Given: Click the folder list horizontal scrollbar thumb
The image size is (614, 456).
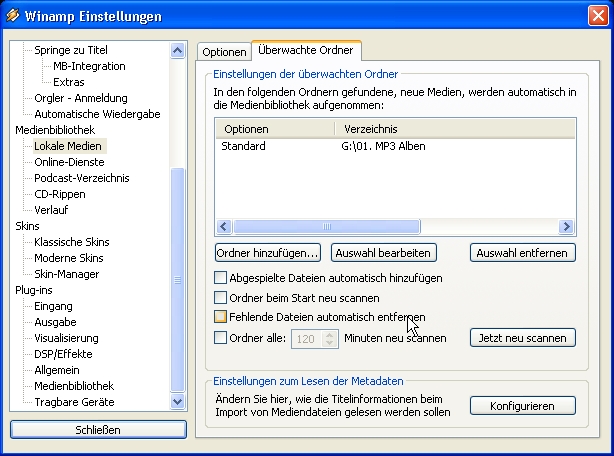Looking at the screenshot, I should (327, 226).
